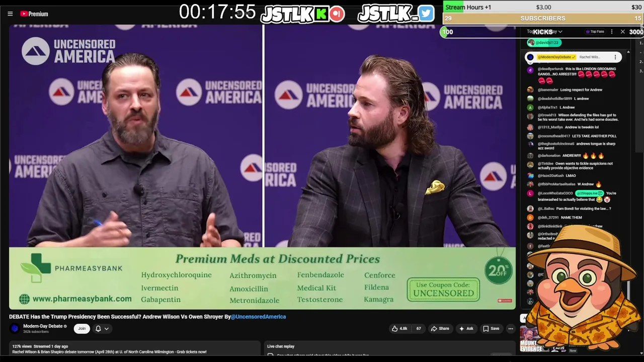Click @banemaler avatar in chat

click(x=530, y=89)
